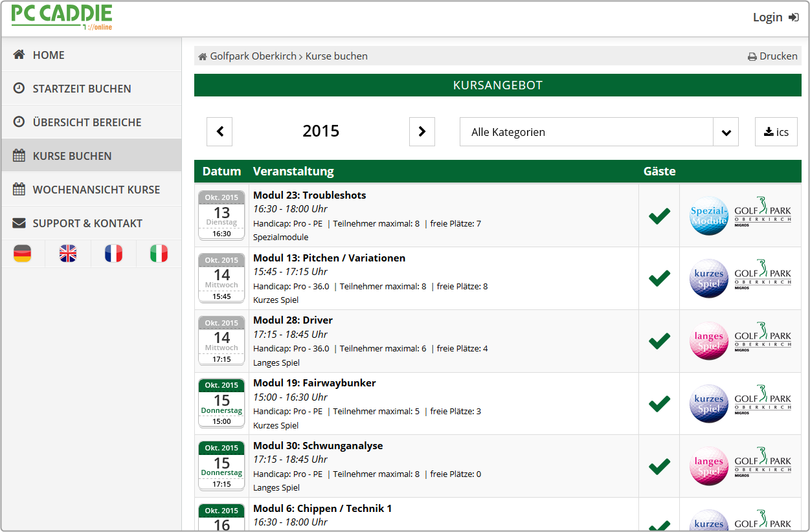
Task: Click Golfpark Oberkirch logo in Modul 13 row
Action: (x=763, y=274)
